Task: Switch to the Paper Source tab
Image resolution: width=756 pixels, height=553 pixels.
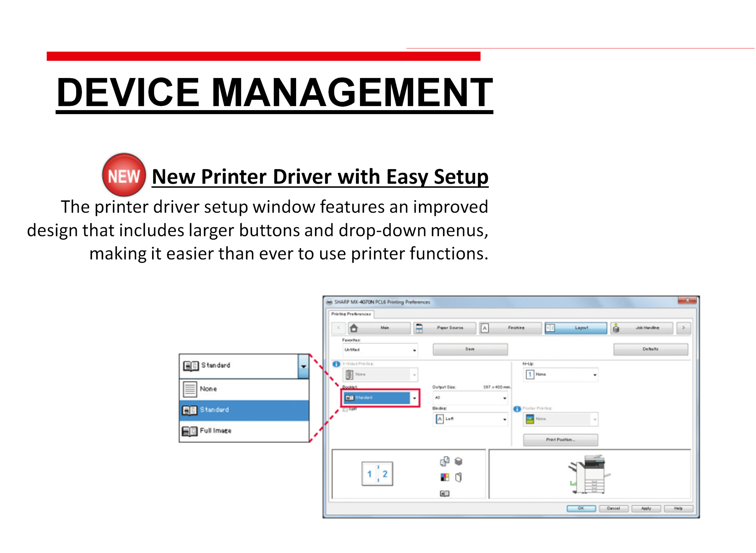Action: tap(444, 328)
